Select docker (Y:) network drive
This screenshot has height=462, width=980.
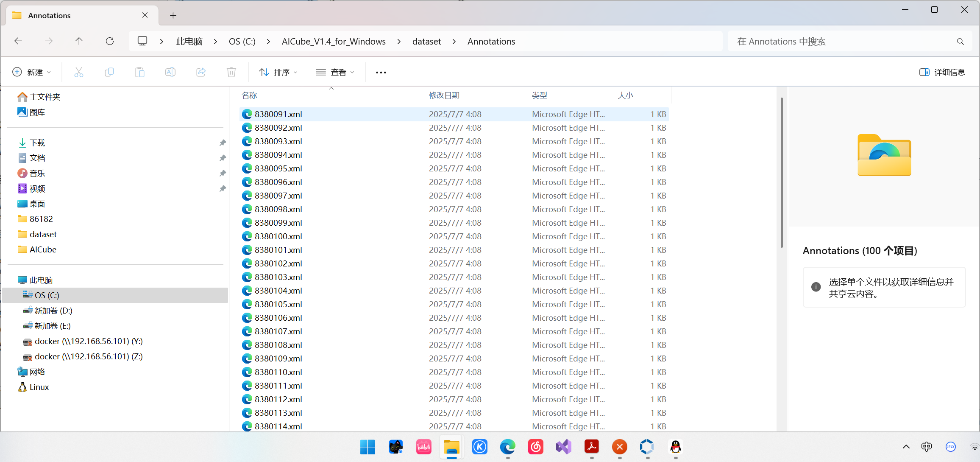click(83, 341)
